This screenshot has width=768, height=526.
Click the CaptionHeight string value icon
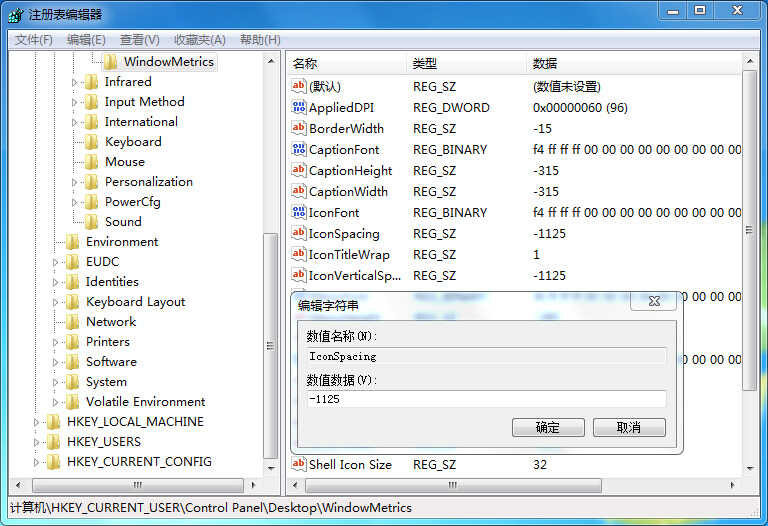tap(299, 170)
